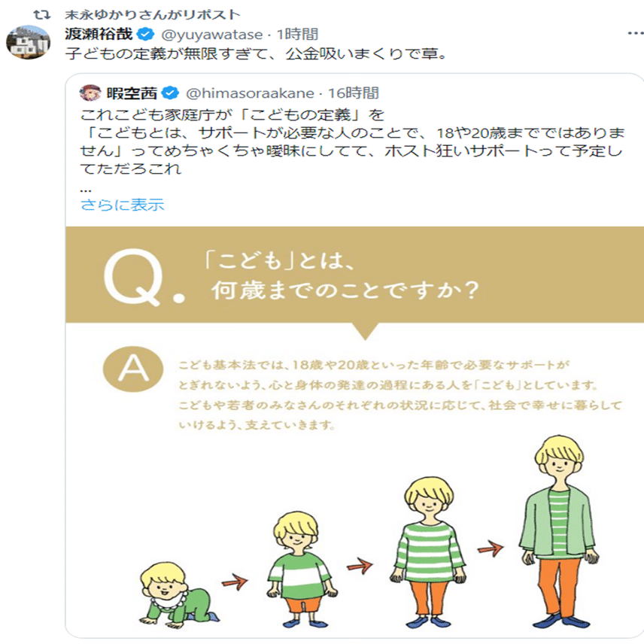Click the 暇空茜 display name
The height and width of the screenshot is (644, 644).
click(132, 93)
